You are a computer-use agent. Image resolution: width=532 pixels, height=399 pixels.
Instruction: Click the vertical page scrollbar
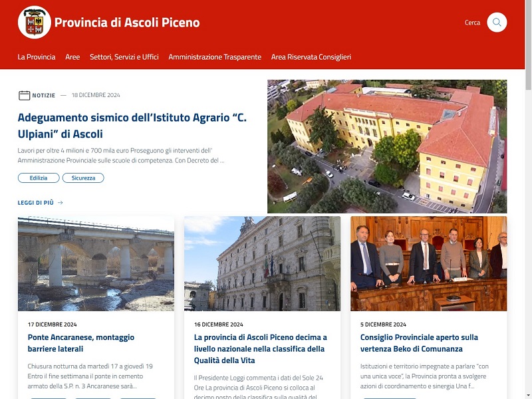click(528, 199)
